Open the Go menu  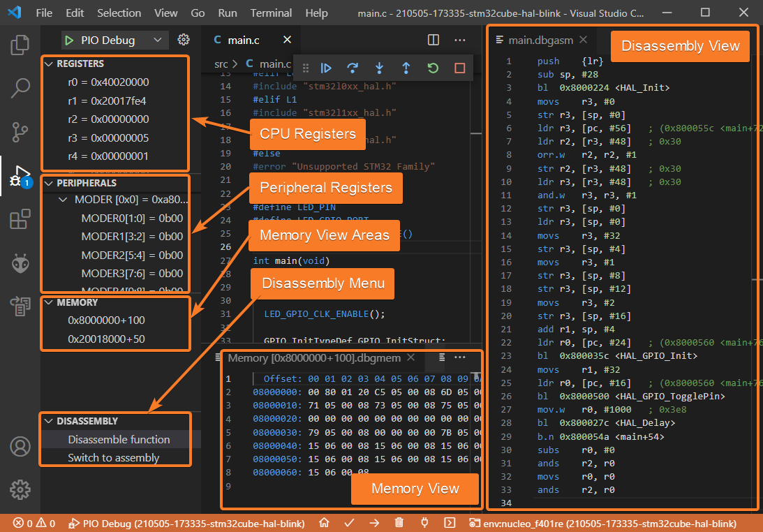(x=198, y=13)
